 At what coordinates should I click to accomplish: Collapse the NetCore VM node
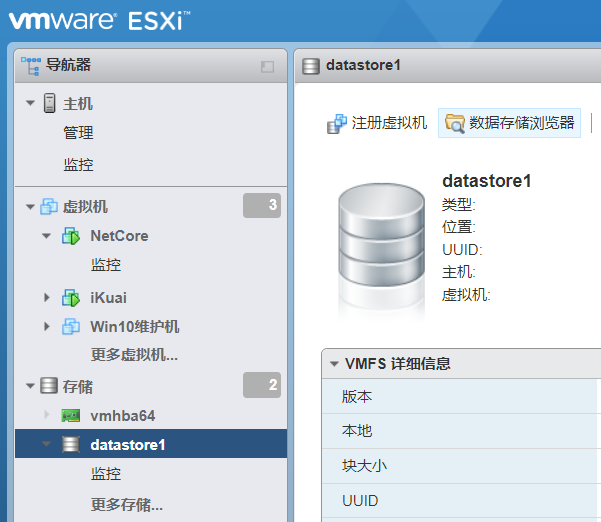click(x=46, y=236)
